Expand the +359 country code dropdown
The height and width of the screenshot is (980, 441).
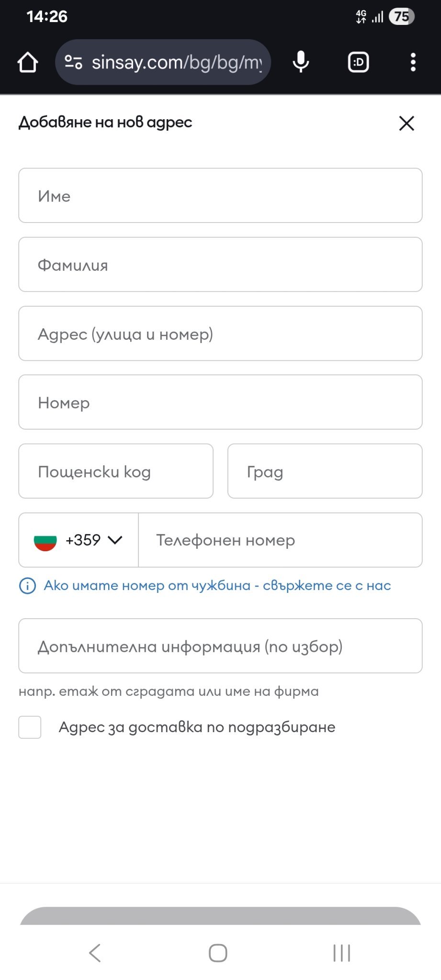(x=115, y=540)
